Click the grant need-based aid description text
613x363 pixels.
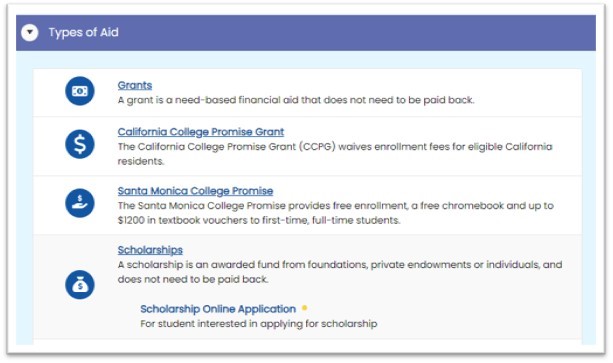[x=296, y=100]
